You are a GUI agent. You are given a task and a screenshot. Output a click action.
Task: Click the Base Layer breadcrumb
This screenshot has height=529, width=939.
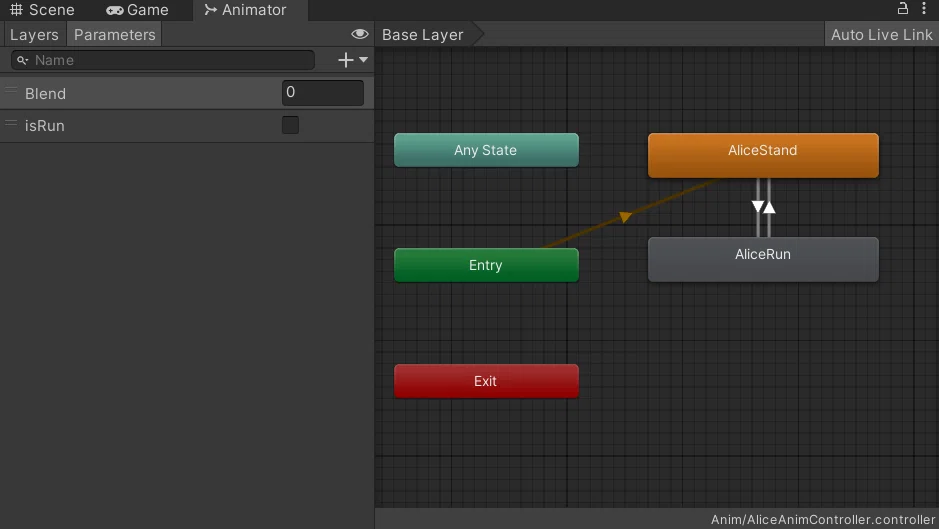click(x=423, y=35)
